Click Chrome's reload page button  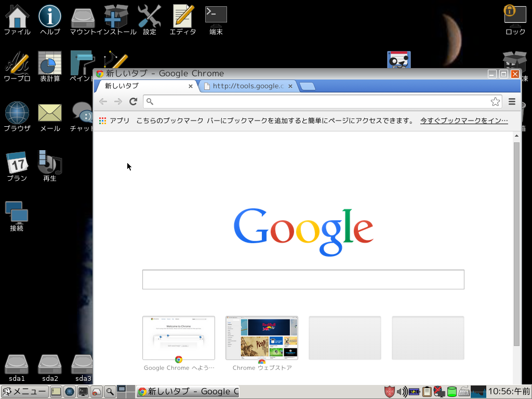134,101
